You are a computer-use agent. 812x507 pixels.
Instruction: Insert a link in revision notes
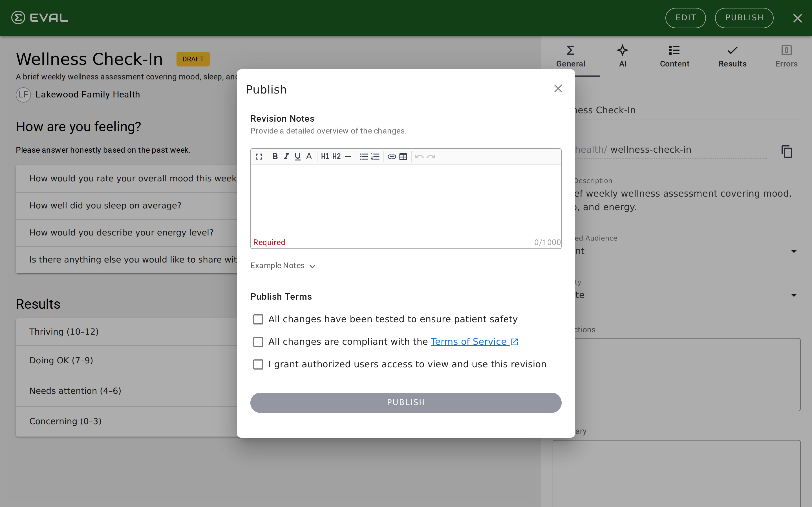click(392, 156)
